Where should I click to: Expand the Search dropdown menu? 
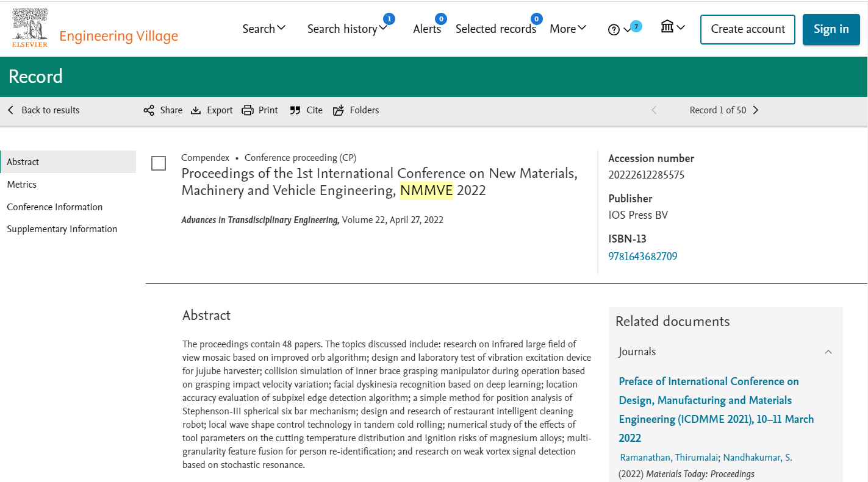[x=264, y=29]
